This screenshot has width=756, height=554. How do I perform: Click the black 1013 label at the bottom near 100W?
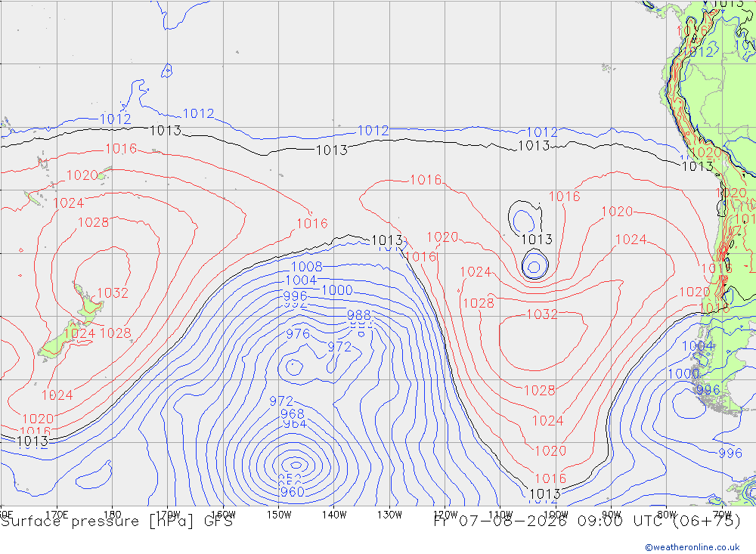(545, 494)
